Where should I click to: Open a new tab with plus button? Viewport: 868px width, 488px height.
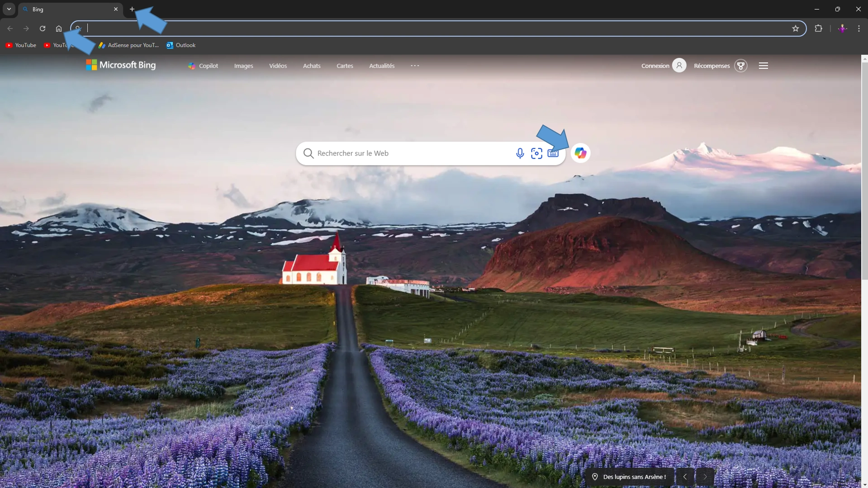tap(132, 9)
